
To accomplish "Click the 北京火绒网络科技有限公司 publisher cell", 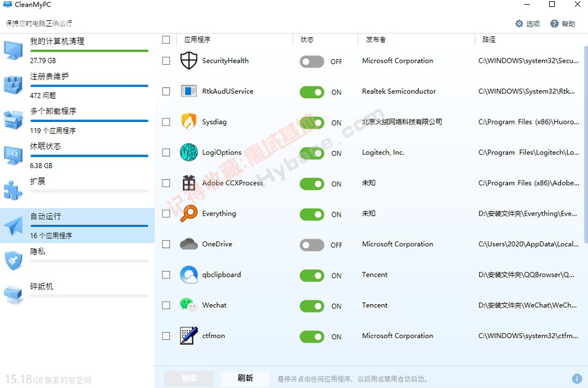I will point(402,122).
